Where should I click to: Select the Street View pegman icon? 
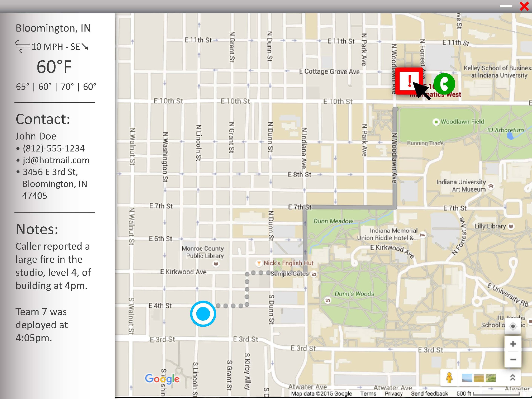[x=449, y=378]
